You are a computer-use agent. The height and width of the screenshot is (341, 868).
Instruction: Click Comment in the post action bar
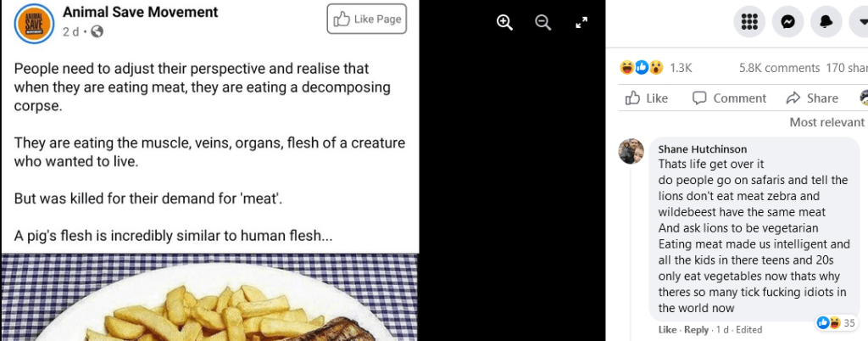pyautogui.click(x=729, y=98)
